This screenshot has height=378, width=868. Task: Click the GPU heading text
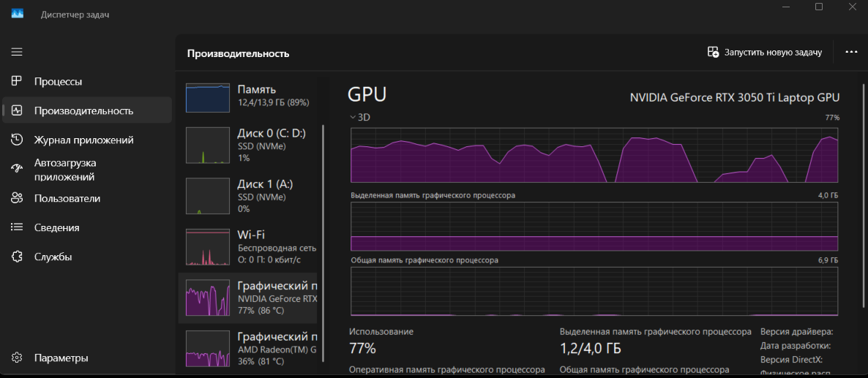367,94
